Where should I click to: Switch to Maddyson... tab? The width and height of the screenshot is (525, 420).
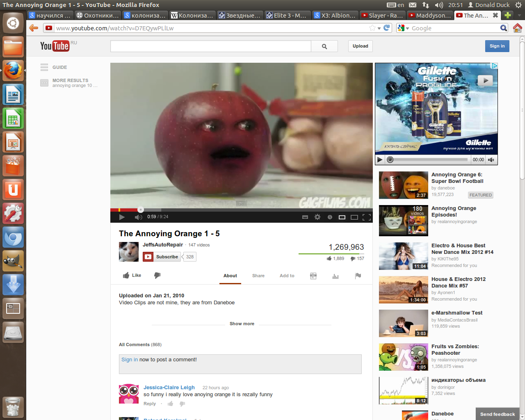430,15
